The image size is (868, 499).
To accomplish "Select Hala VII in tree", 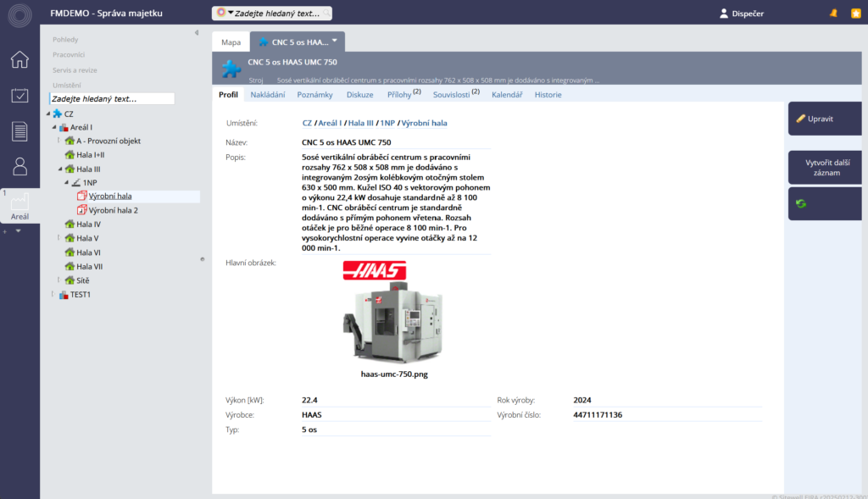I will pyautogui.click(x=90, y=266).
